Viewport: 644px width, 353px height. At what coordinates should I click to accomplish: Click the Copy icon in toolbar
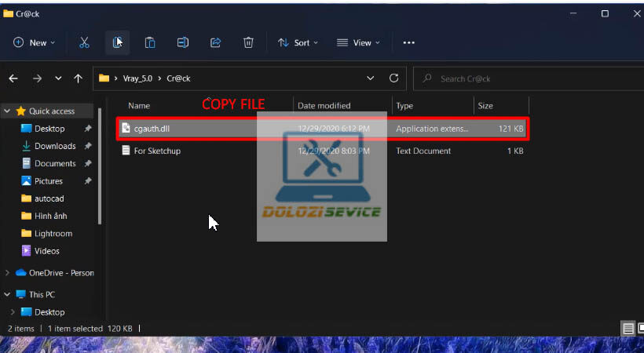click(x=117, y=42)
